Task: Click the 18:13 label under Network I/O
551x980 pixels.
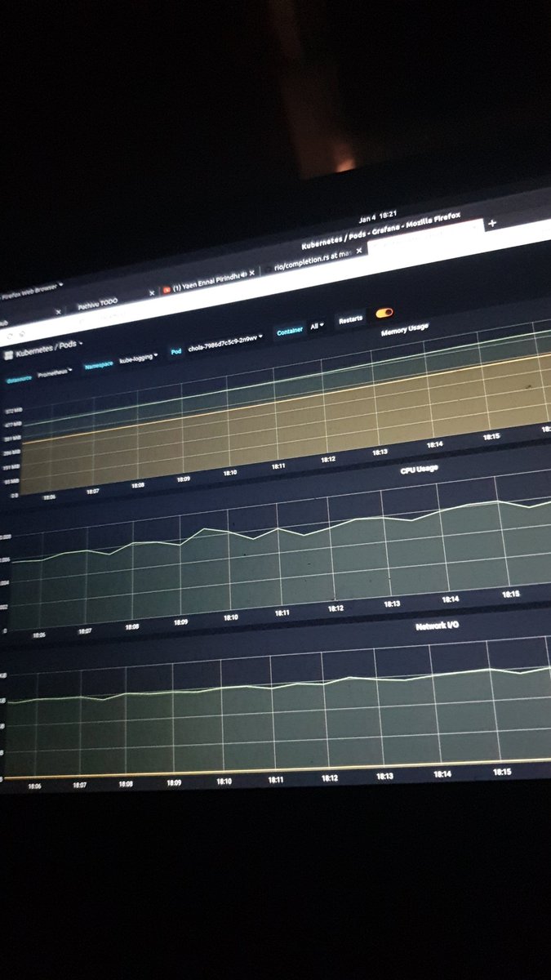Action: pyautogui.click(x=385, y=776)
